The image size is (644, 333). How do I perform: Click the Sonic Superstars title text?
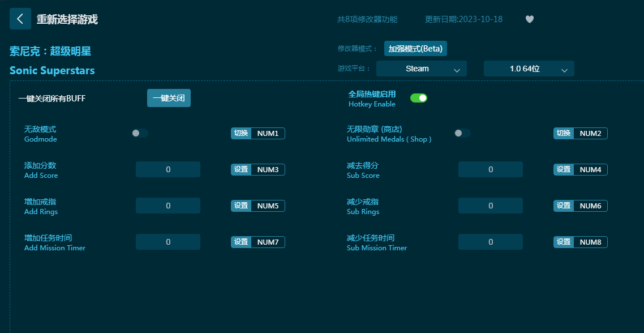point(52,70)
